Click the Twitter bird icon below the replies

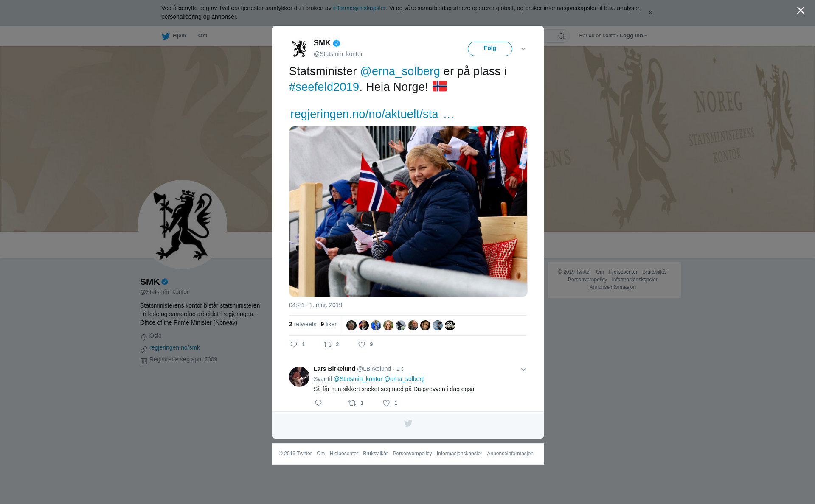[x=408, y=423]
